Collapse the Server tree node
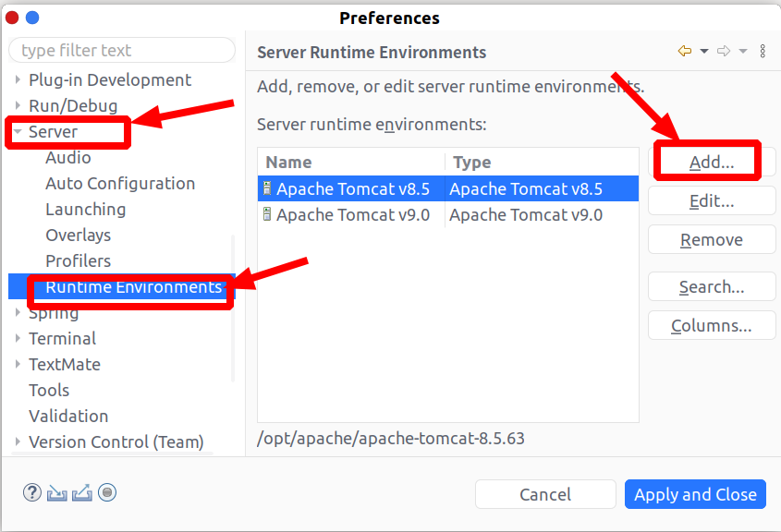Viewport: 781px width, 532px height. tap(18, 132)
